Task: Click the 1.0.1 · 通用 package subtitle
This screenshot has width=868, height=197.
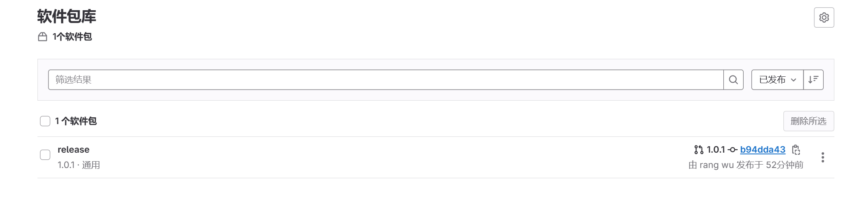Action: coord(79,165)
